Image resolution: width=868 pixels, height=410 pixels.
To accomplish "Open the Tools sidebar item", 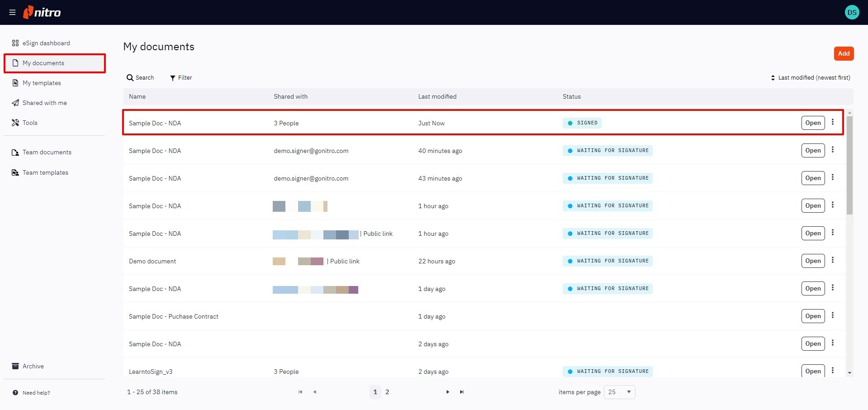I will pos(30,123).
